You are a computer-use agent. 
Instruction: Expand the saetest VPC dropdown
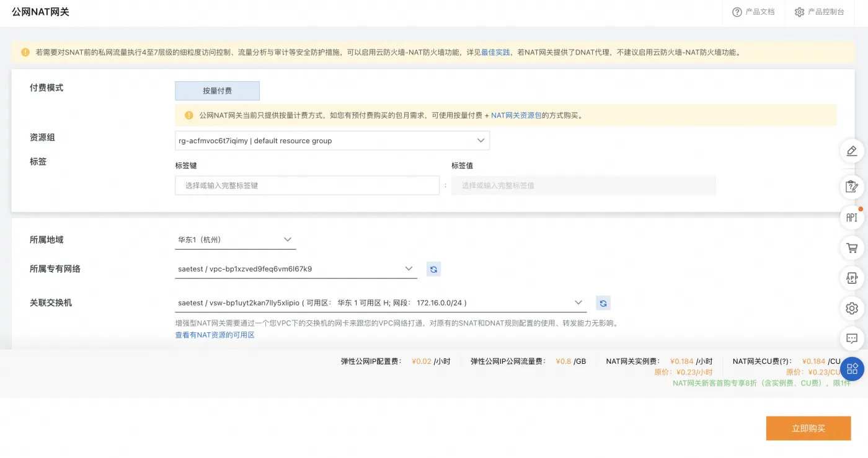pos(296,269)
